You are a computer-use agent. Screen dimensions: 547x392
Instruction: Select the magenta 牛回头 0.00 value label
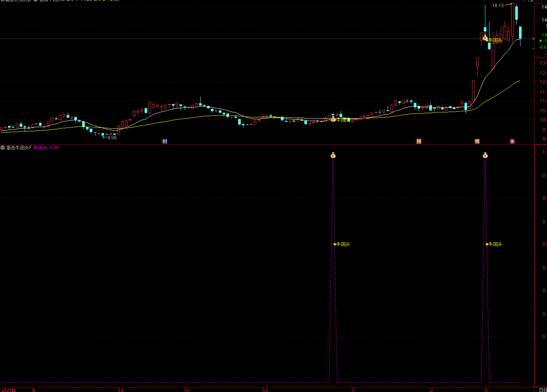click(x=46, y=148)
